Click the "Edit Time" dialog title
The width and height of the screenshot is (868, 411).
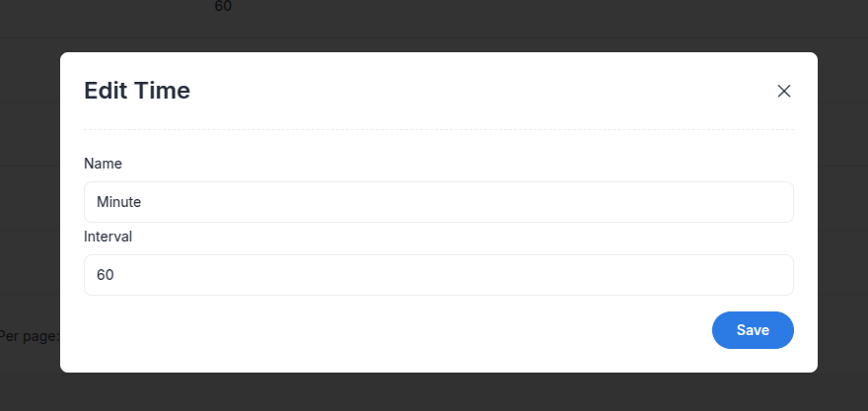pos(137,91)
